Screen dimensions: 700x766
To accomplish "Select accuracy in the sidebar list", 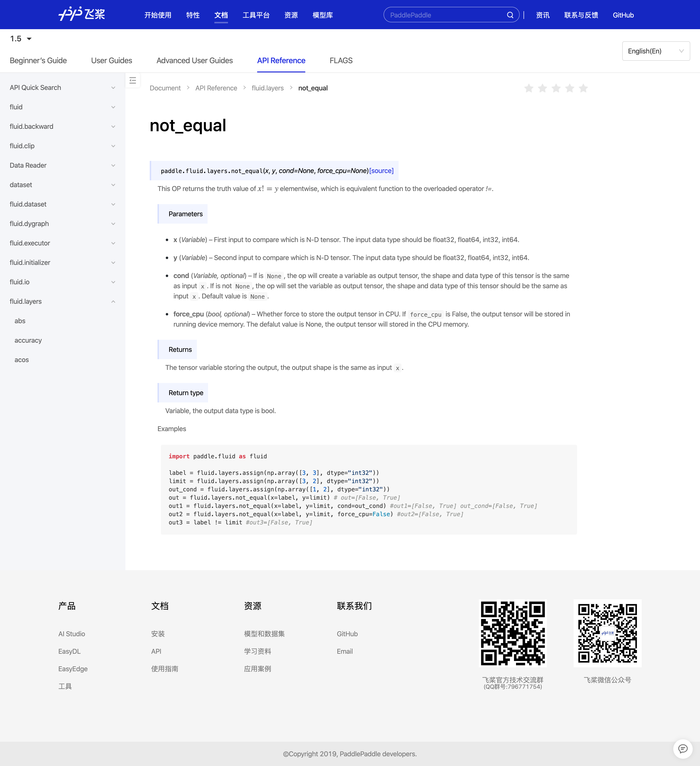I will click(28, 340).
